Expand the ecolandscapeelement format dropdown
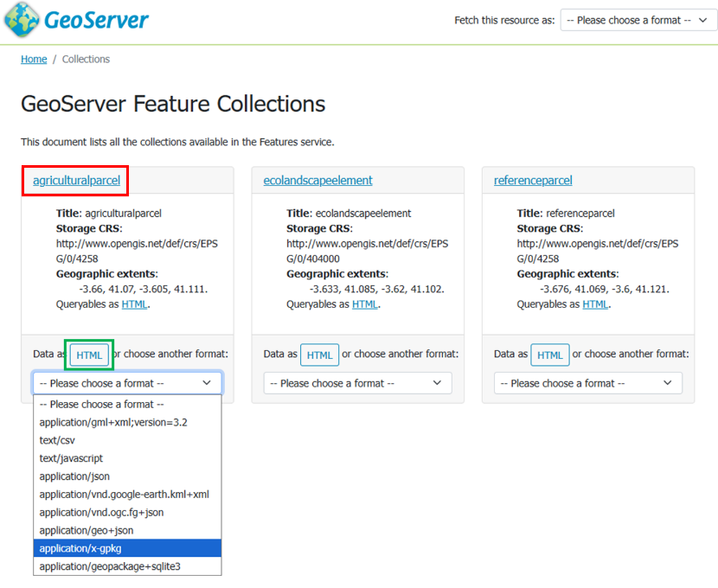This screenshot has width=718, height=588. coord(357,383)
